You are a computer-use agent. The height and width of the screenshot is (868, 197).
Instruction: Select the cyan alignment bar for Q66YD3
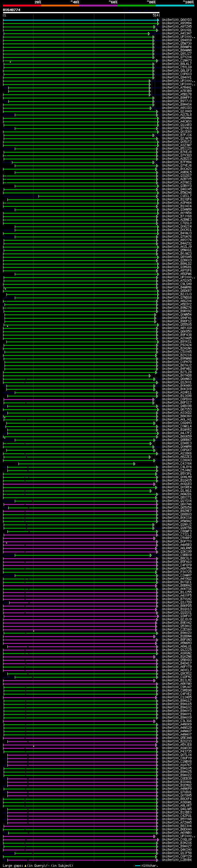pyautogui.click(x=81, y=20)
